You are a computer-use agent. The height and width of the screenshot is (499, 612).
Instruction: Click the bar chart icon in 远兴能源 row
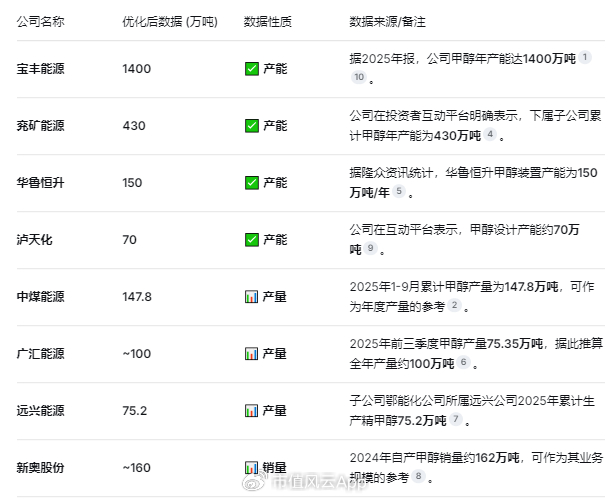[251, 411]
